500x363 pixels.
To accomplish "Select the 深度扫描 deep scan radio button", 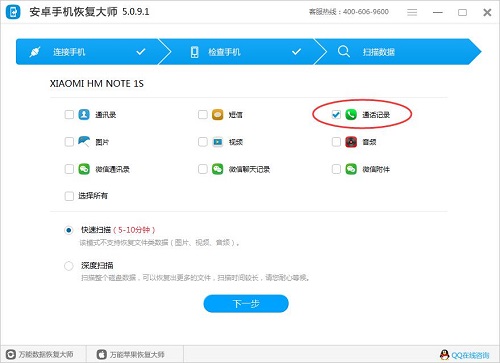I will [69, 266].
